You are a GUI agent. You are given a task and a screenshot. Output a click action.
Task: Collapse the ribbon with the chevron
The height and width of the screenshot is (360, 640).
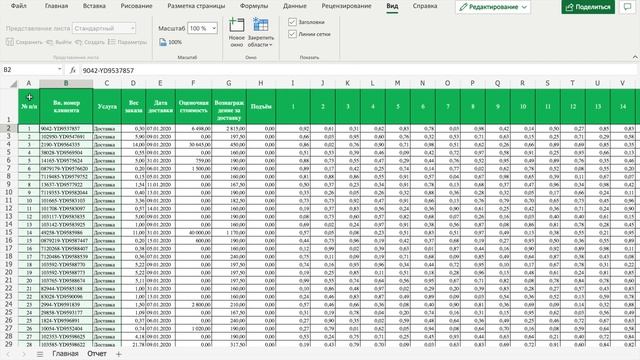point(635,57)
